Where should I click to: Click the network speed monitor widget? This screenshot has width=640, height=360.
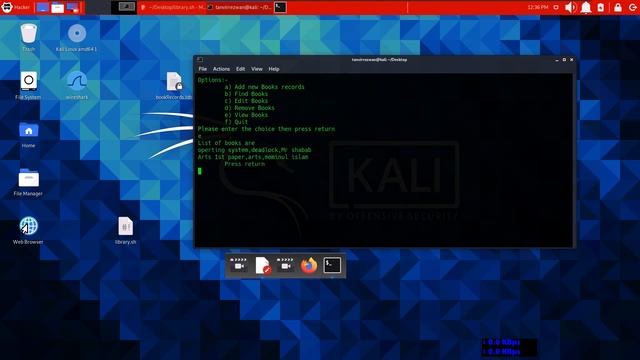point(509,347)
